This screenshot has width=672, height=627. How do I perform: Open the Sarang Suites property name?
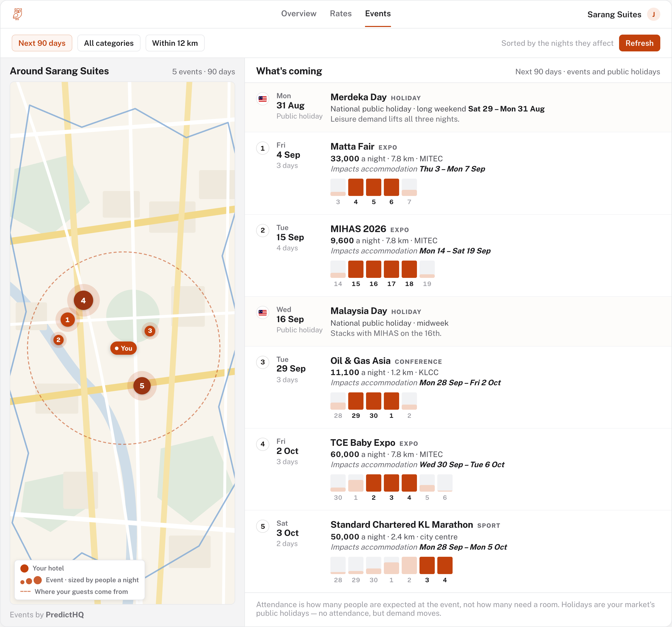tap(614, 15)
